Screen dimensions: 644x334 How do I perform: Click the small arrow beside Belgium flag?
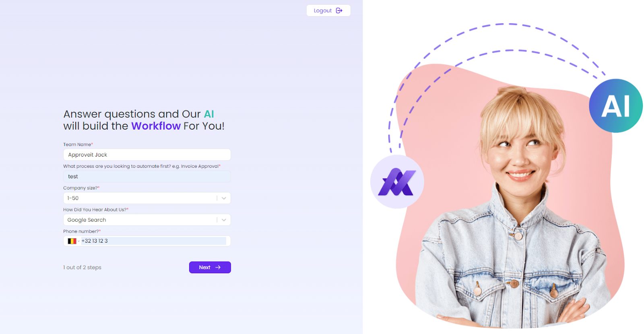78,241
